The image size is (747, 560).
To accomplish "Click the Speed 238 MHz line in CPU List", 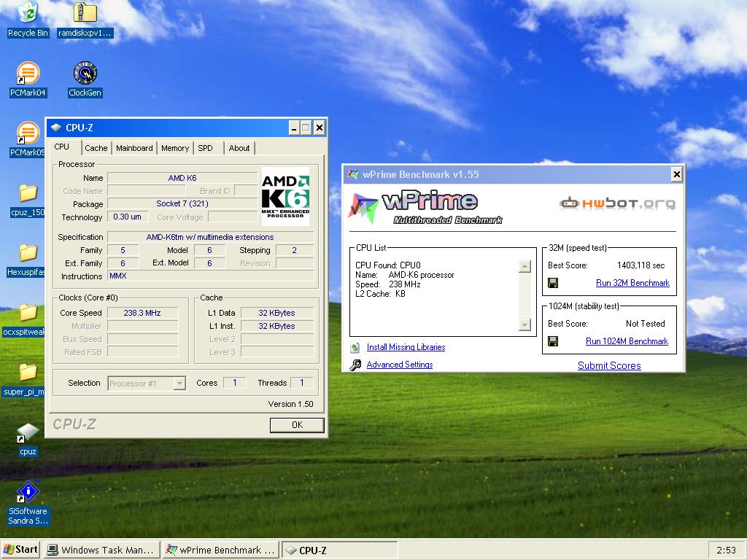I will pos(388,284).
